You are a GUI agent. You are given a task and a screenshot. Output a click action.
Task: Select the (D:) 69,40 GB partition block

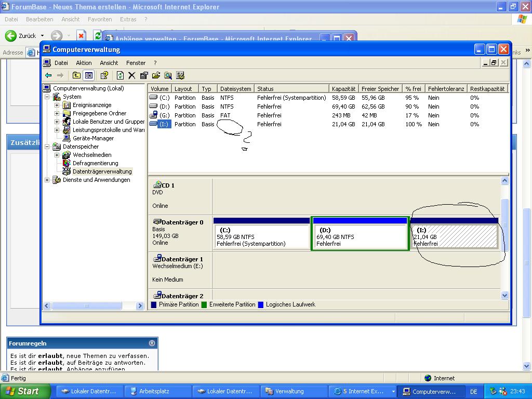(x=360, y=234)
